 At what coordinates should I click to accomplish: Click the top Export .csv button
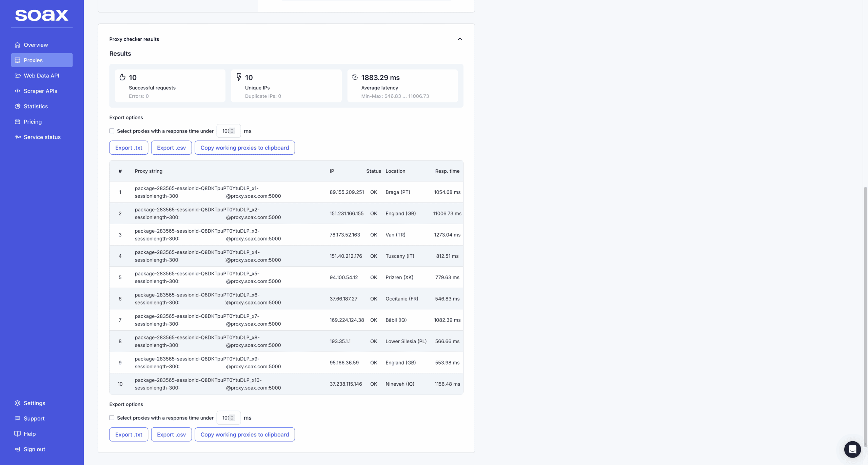tap(171, 148)
